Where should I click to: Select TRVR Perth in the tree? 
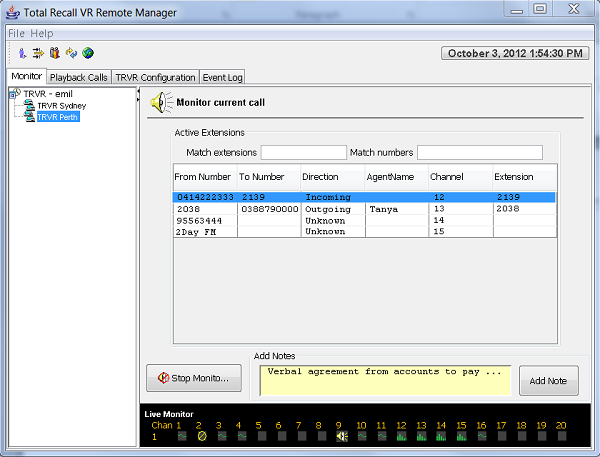pos(58,117)
